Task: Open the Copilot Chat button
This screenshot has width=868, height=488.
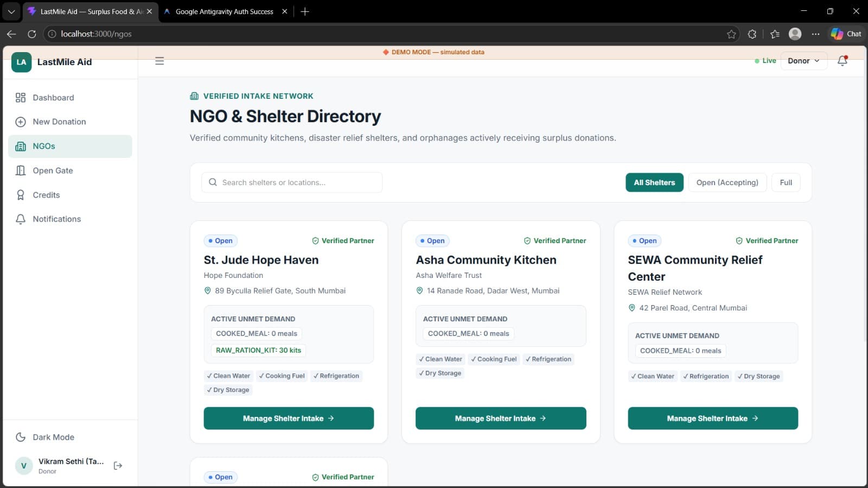Action: [x=846, y=34]
